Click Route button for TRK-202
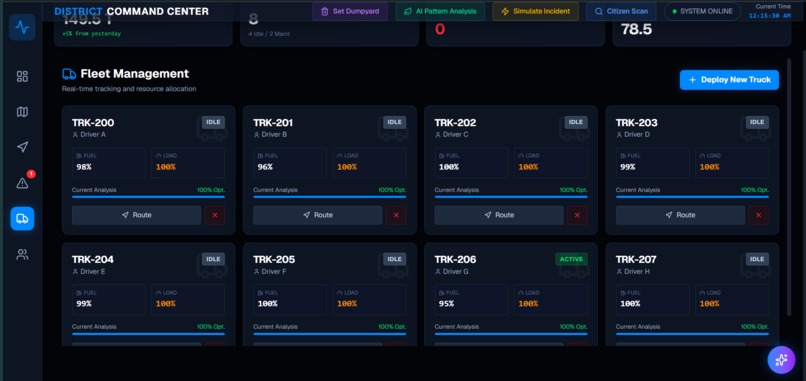The height and width of the screenshot is (381, 806). (499, 215)
